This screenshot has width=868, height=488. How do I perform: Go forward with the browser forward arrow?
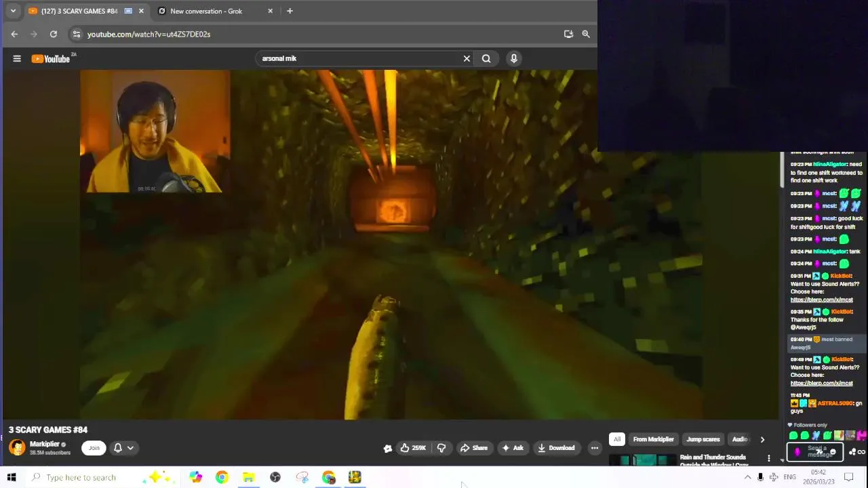(x=34, y=34)
